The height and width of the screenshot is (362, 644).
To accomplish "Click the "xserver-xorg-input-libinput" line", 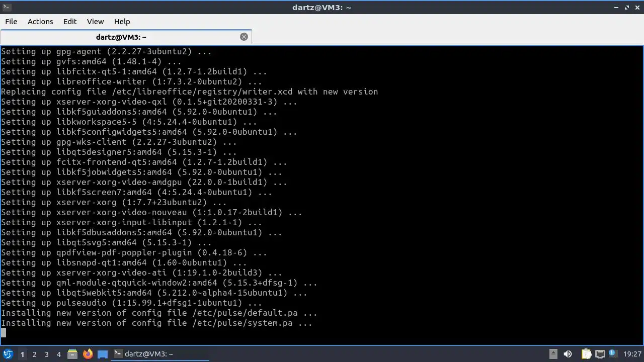I will tap(132, 222).
